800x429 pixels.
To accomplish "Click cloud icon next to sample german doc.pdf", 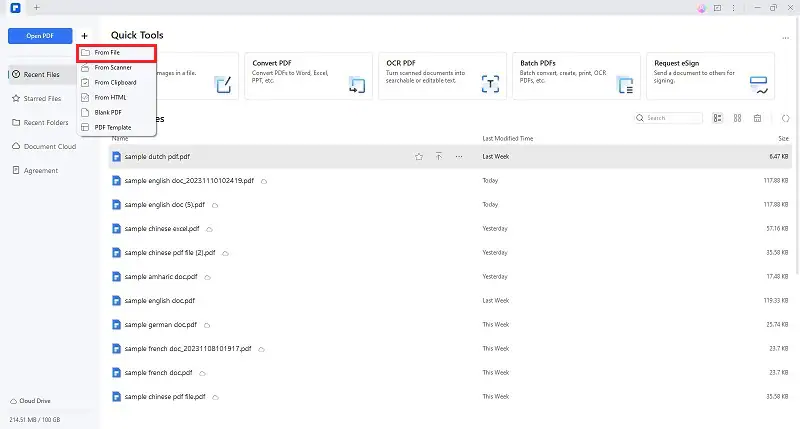I will (203, 324).
